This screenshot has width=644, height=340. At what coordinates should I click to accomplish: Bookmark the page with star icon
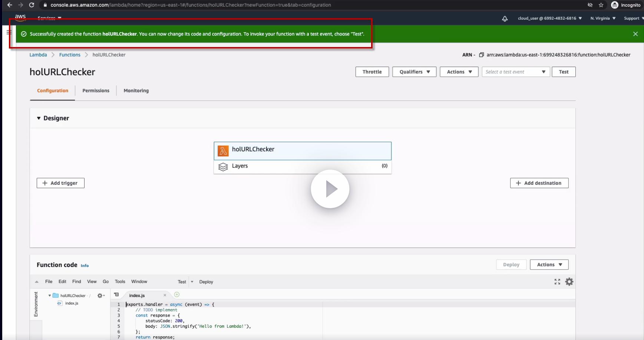click(601, 5)
